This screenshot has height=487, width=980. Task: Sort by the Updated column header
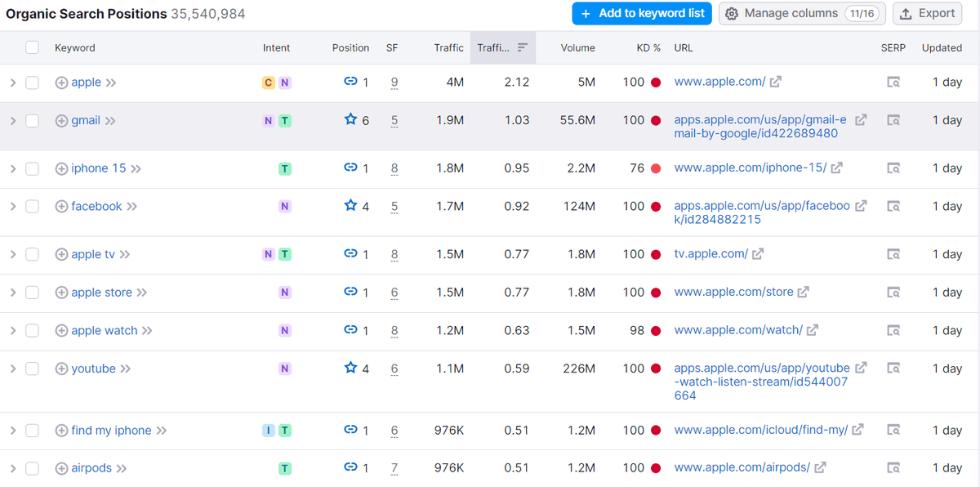coord(942,47)
